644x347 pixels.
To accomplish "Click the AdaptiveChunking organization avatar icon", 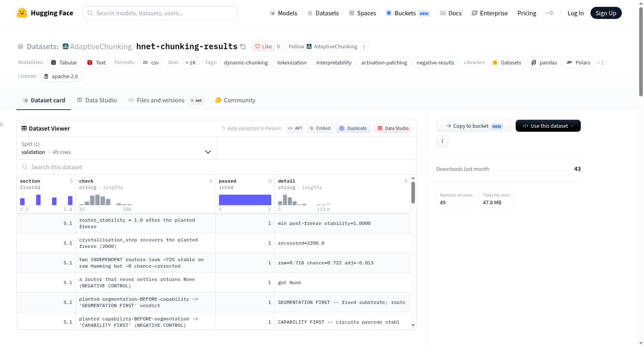I will (x=66, y=46).
